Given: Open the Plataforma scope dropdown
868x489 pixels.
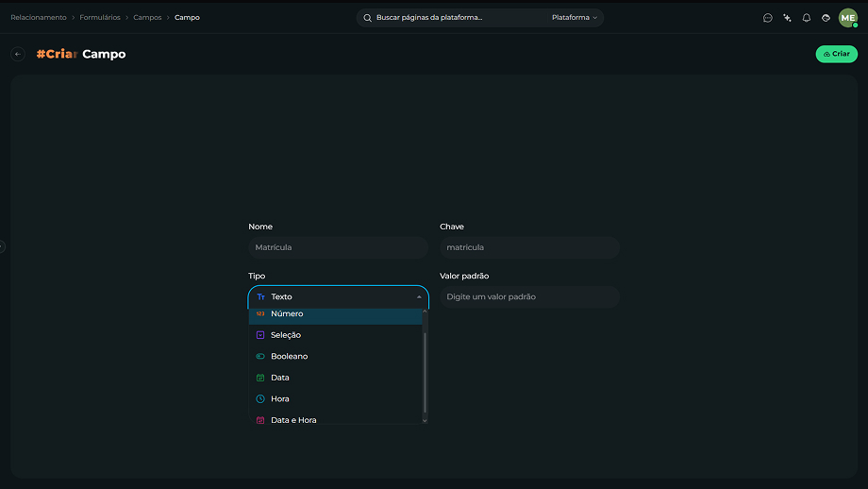Looking at the screenshot, I should [574, 18].
